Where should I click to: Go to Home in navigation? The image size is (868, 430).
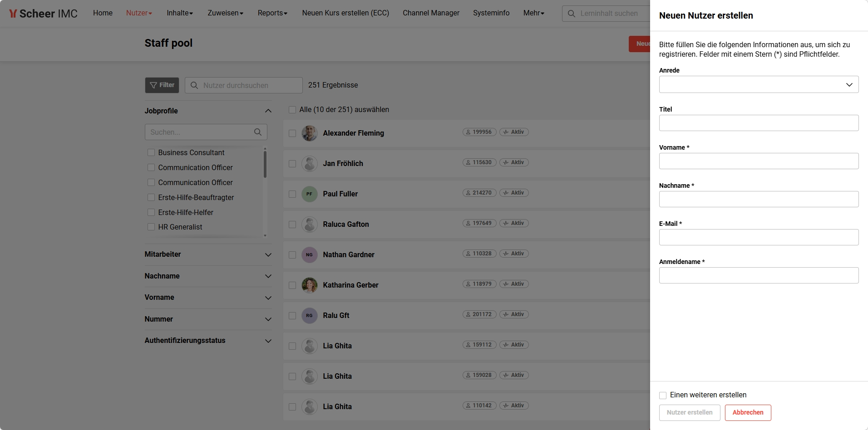pos(103,13)
